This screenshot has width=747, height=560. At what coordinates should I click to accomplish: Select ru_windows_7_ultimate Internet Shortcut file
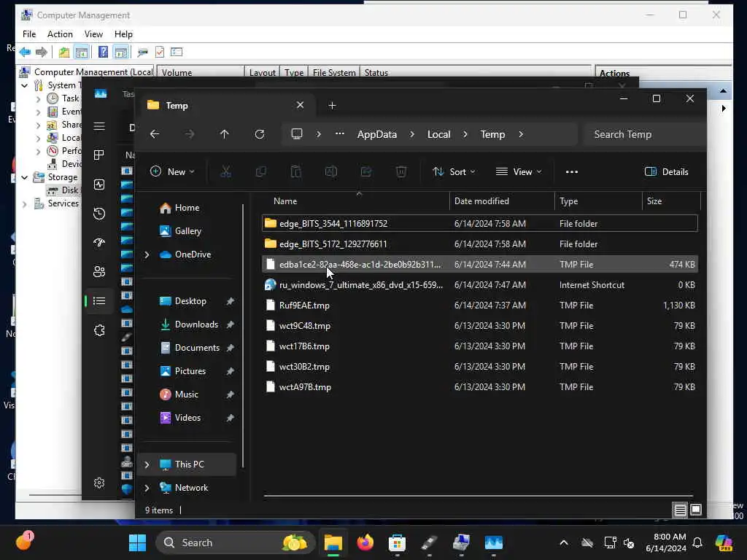point(480,285)
